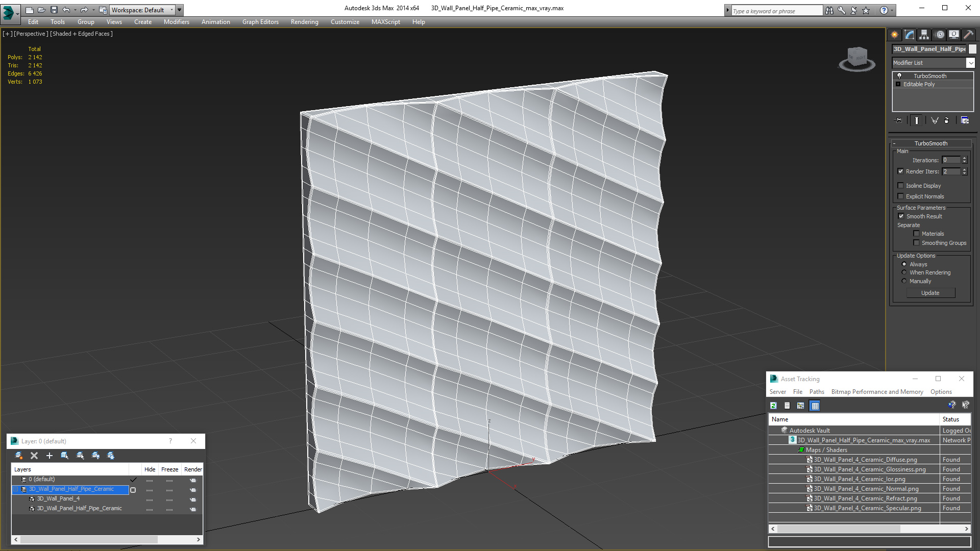Click Freeze/Unfreeze All Layers icon
Viewport: 980px width, 551px height.
click(x=111, y=456)
